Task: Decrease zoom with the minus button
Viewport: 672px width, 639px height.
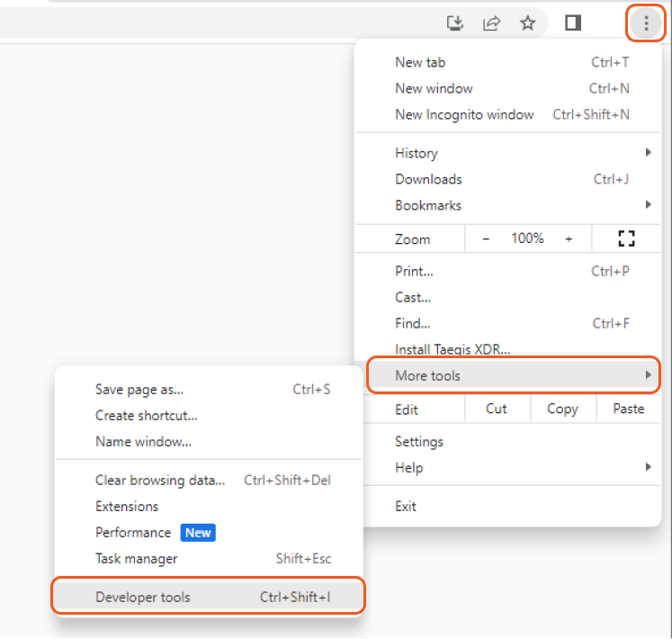Action: point(486,238)
